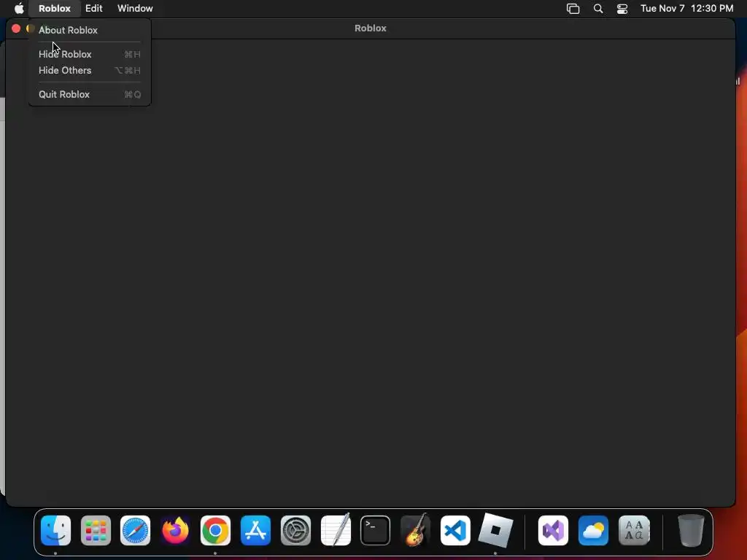The height and width of the screenshot is (560, 747).
Task: Launch Firefox from the Dock
Action: [175, 531]
